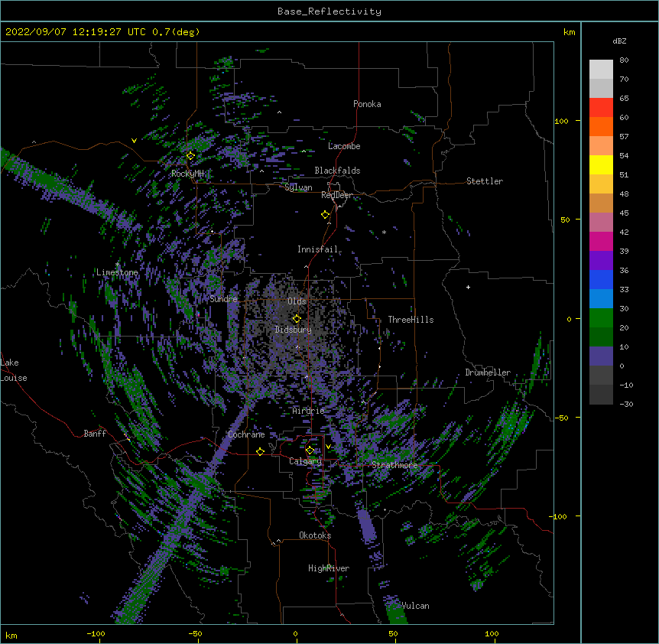Click the km unit label beside timestamp row
659x644 pixels.
[570, 32]
